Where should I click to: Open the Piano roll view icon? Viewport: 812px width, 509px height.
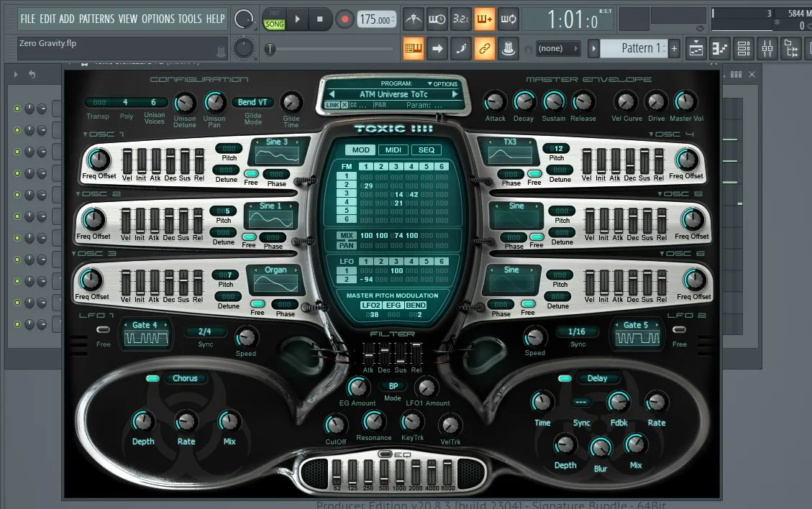[x=720, y=49]
